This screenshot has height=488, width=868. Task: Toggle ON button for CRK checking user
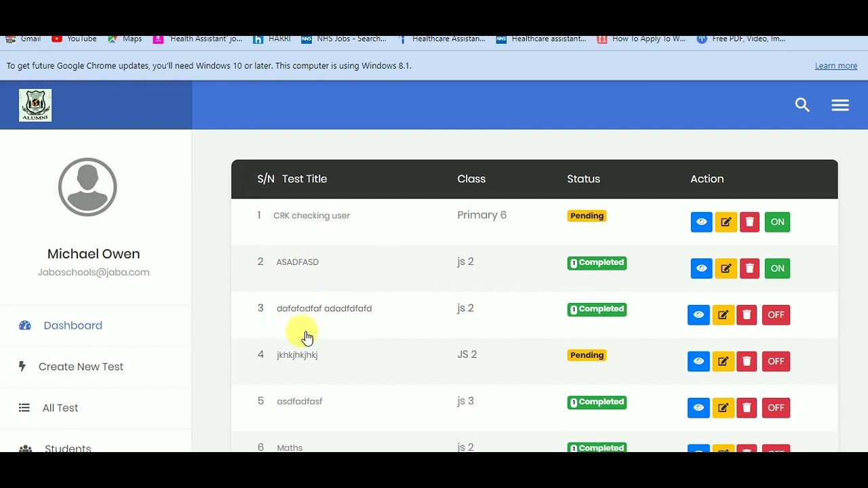point(777,222)
